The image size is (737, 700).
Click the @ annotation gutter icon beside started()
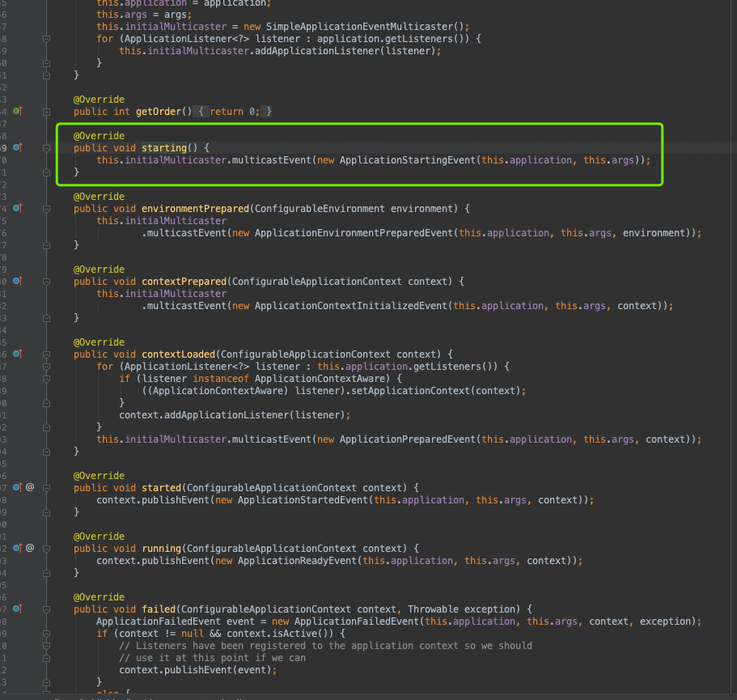30,488
